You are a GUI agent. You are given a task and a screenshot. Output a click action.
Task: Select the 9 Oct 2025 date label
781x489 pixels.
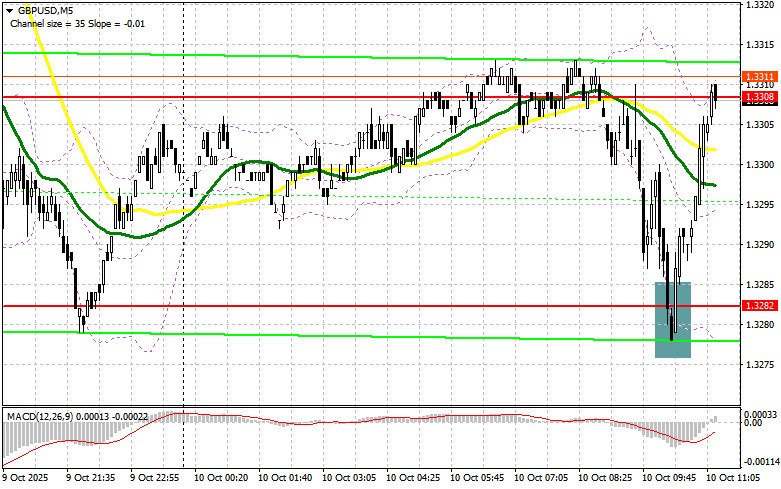click(x=26, y=478)
